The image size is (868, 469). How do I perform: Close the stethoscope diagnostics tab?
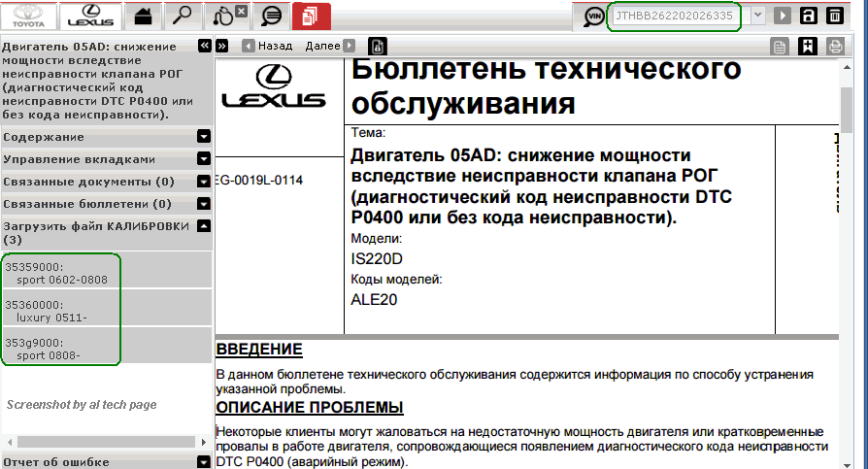[241, 11]
